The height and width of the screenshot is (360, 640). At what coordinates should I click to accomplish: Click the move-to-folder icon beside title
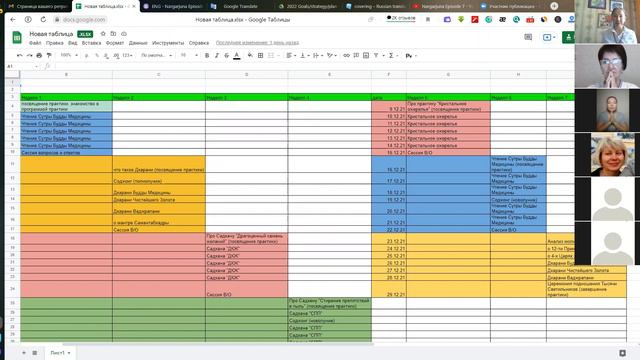coord(113,34)
